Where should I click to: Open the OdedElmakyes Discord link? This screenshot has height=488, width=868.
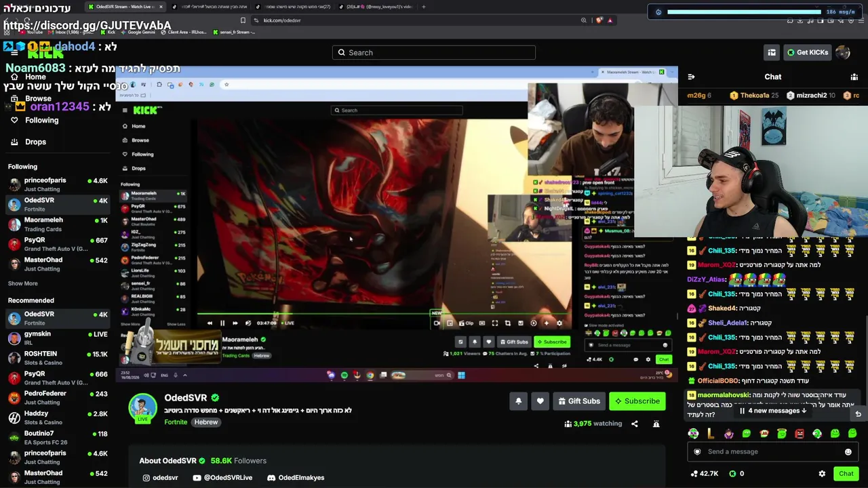point(296,478)
